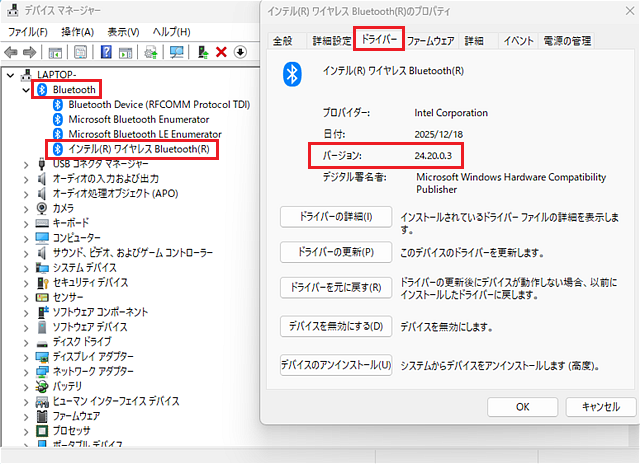Click the icon beside Microsoft Bluetooth Enumerator
Screen dimensions: 640x464
pyautogui.click(x=58, y=119)
